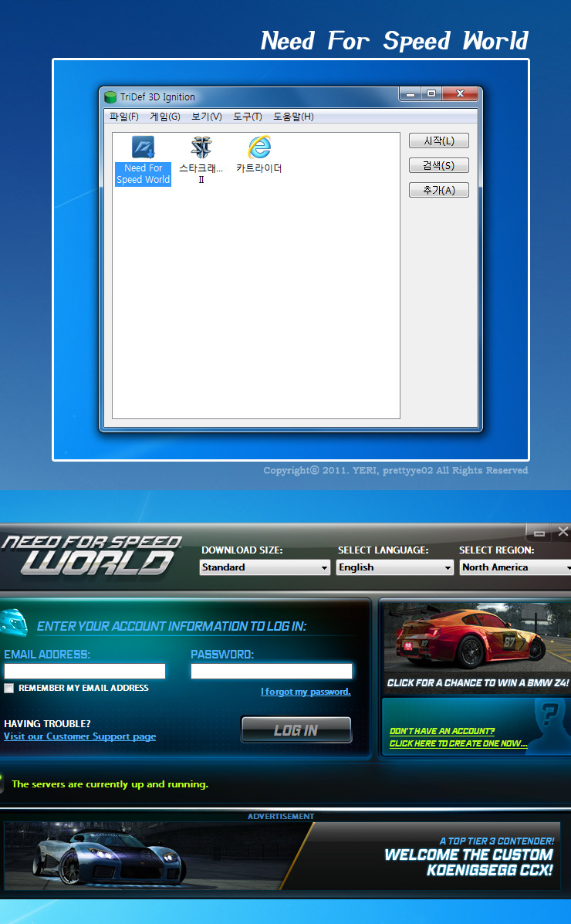Open the 도구(T) menu
571x924 pixels.
coord(248,117)
